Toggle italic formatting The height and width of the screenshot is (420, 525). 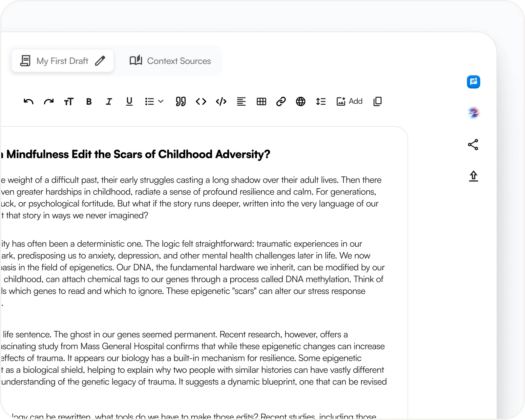point(109,102)
